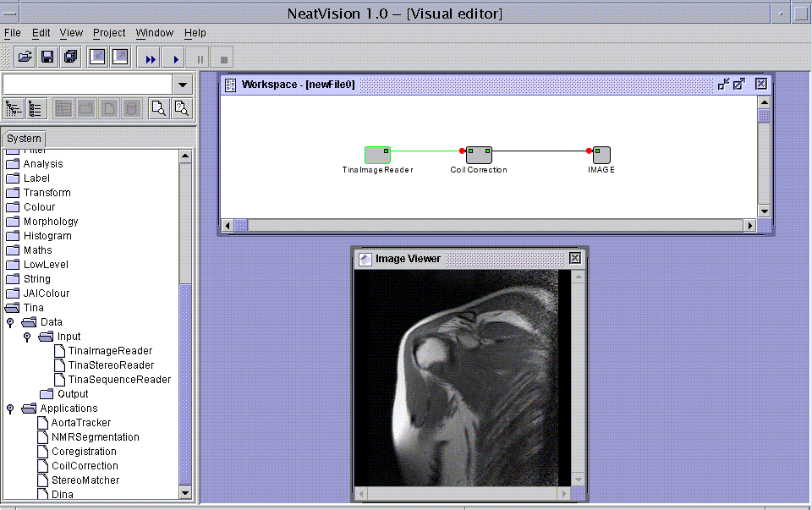Collapse the Data folder tree handle
This screenshot has height=510, width=812.
11,322
